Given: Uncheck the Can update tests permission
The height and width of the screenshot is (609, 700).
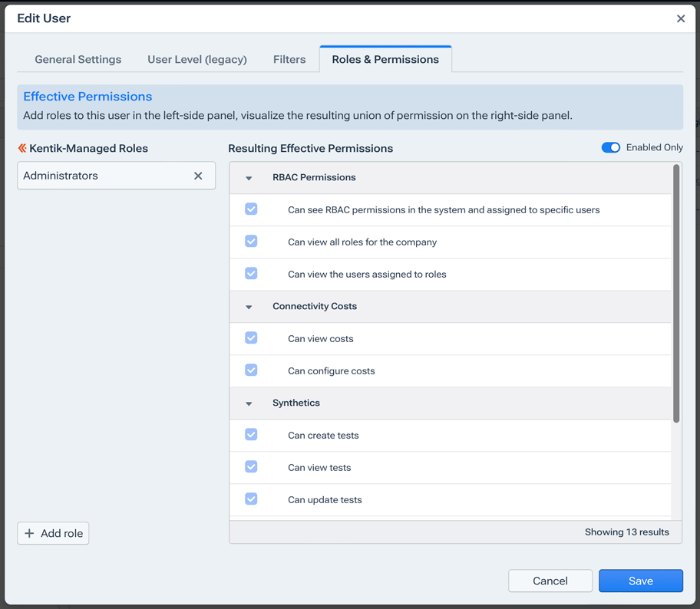Looking at the screenshot, I should [251, 499].
